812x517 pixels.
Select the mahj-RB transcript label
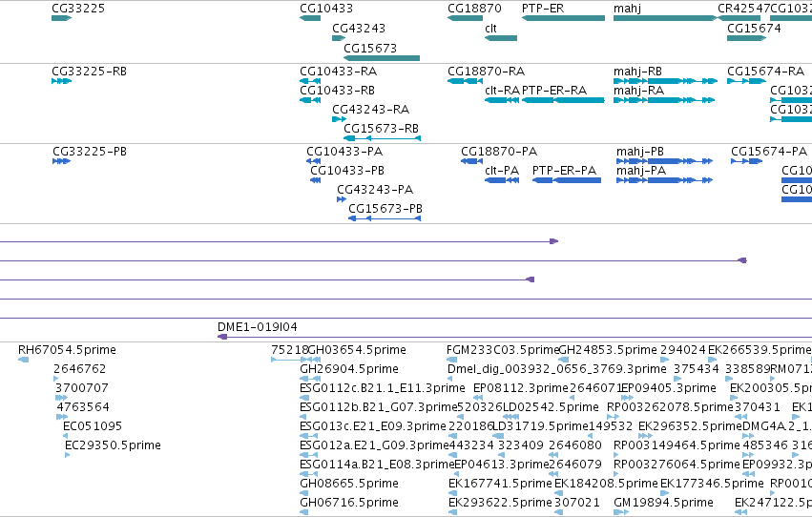[x=637, y=71]
